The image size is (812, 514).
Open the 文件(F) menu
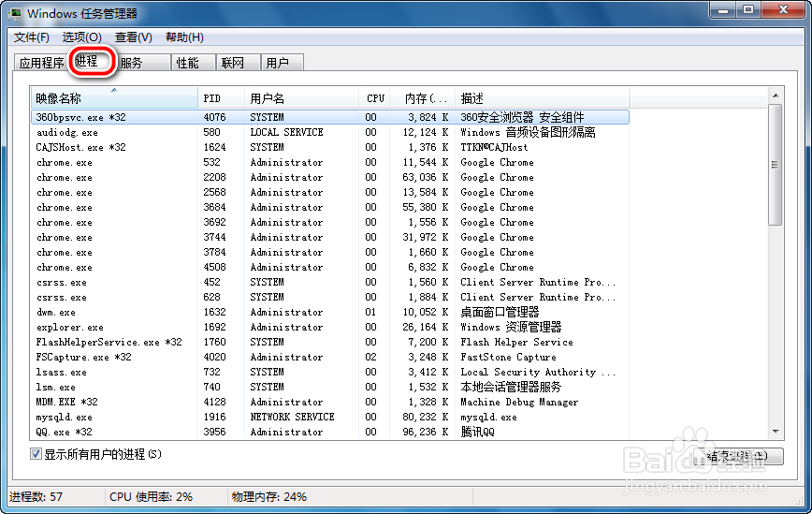32,37
